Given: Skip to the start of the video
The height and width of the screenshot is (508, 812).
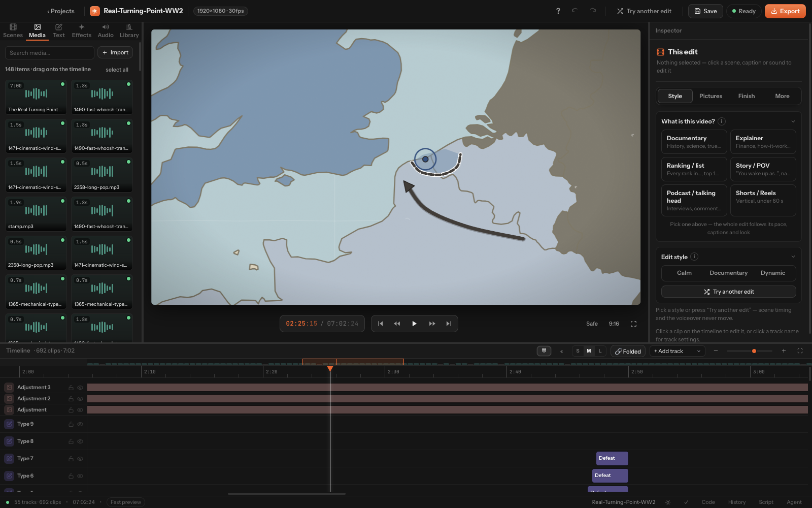Looking at the screenshot, I should coord(380,324).
